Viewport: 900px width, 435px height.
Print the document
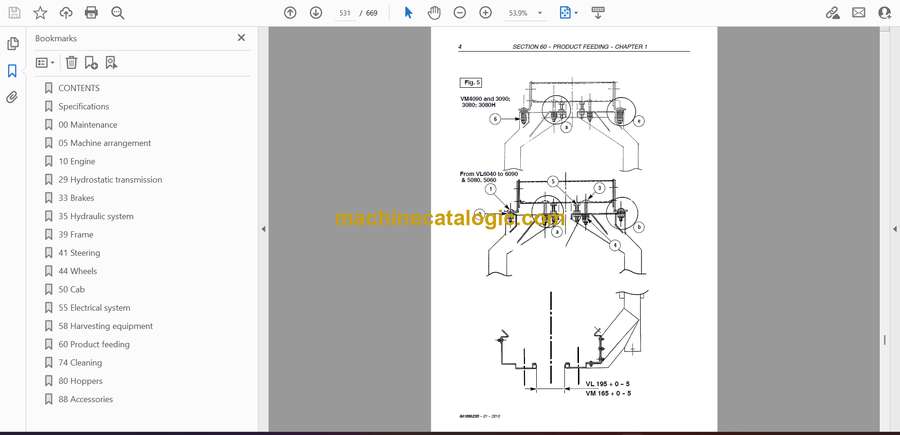click(x=91, y=13)
